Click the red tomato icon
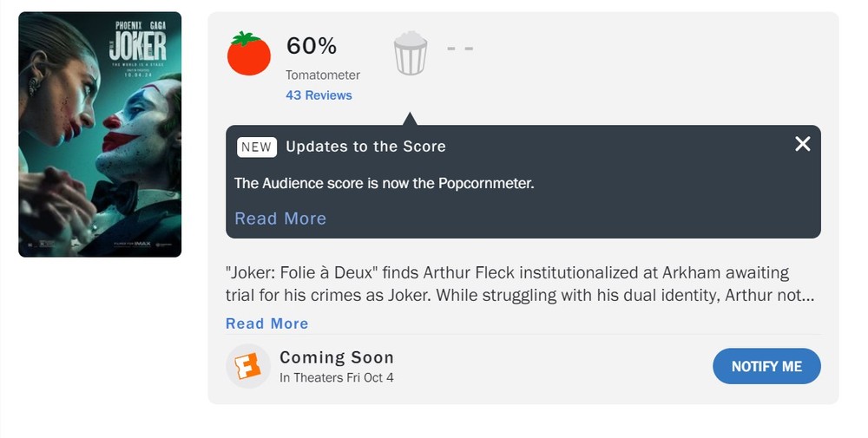 click(249, 54)
